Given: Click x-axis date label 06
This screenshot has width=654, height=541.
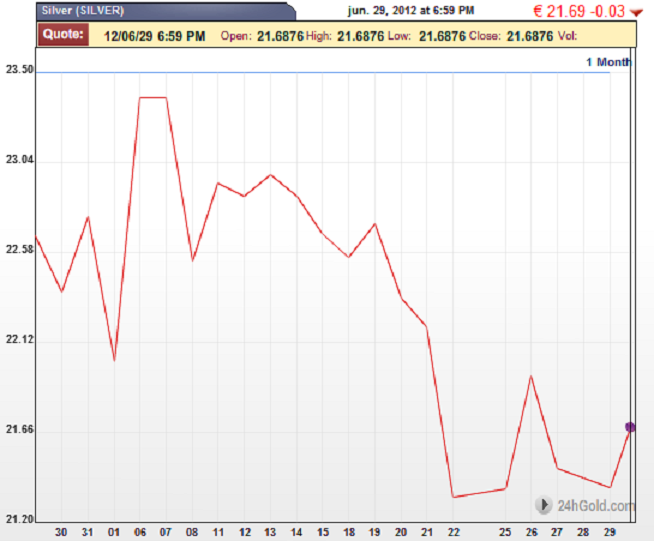Looking at the screenshot, I should pos(140,532).
